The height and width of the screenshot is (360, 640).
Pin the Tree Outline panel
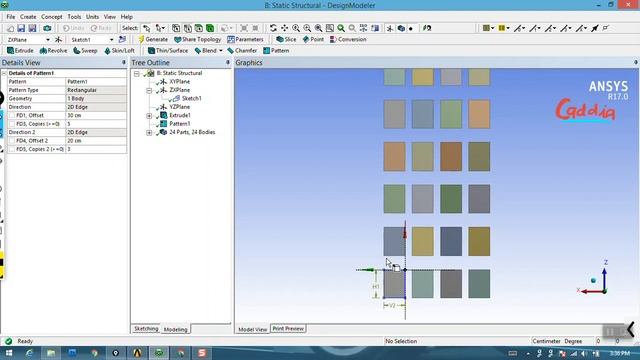(x=228, y=62)
